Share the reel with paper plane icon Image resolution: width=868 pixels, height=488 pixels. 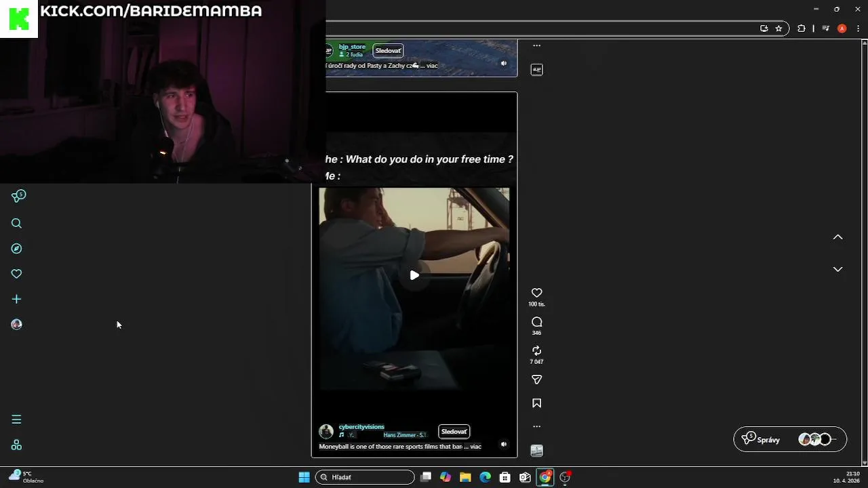(x=536, y=380)
